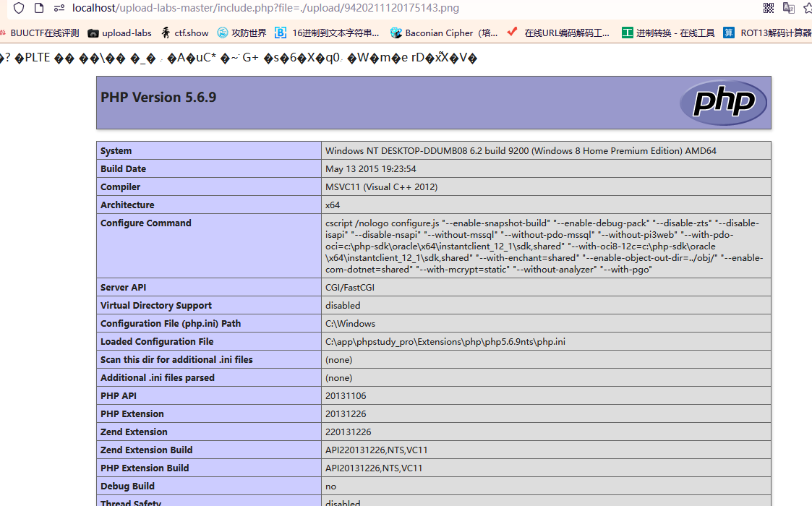Click the 20131226 PHP Extension value

click(346, 413)
